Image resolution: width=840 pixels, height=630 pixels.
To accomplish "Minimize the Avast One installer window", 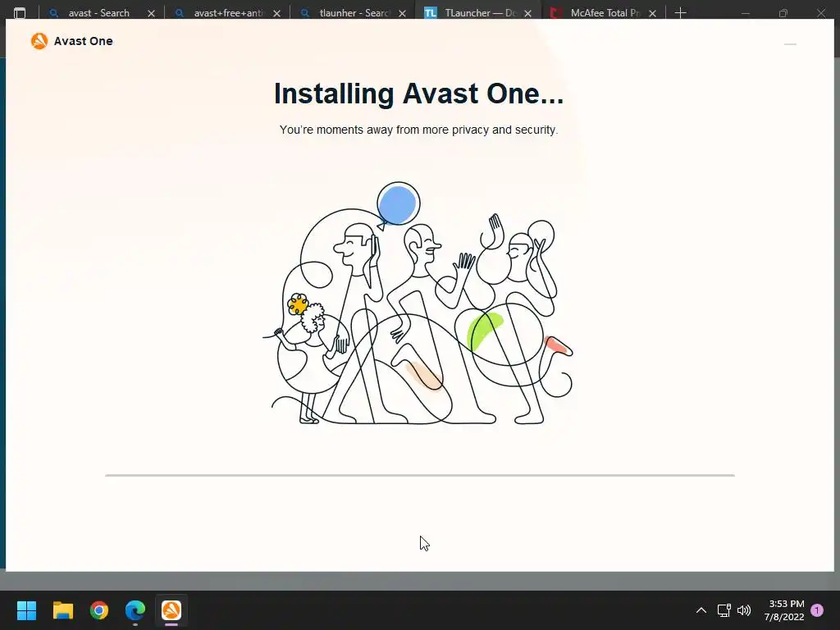I will coord(790,44).
